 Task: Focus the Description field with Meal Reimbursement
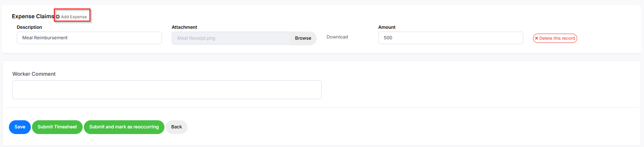[89, 38]
